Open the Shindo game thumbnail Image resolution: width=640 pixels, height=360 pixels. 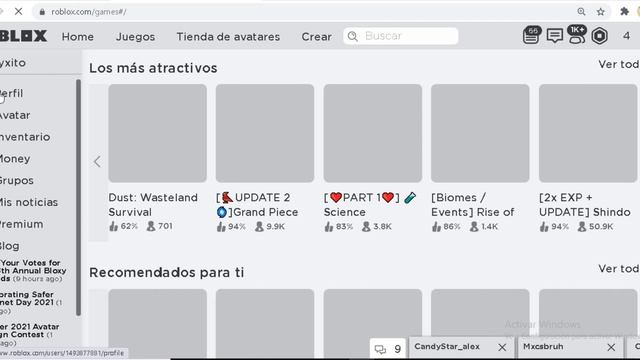point(588,133)
